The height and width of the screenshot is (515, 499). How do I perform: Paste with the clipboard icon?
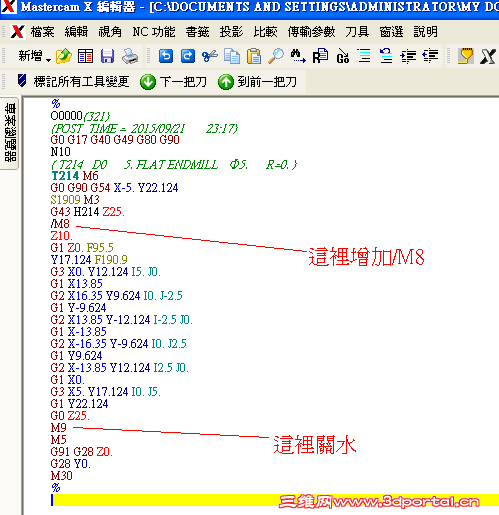click(254, 56)
